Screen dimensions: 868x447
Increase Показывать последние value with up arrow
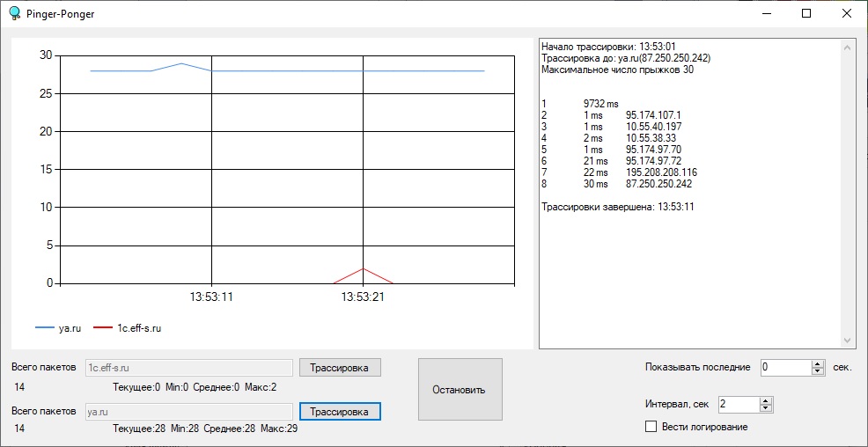[818, 363]
